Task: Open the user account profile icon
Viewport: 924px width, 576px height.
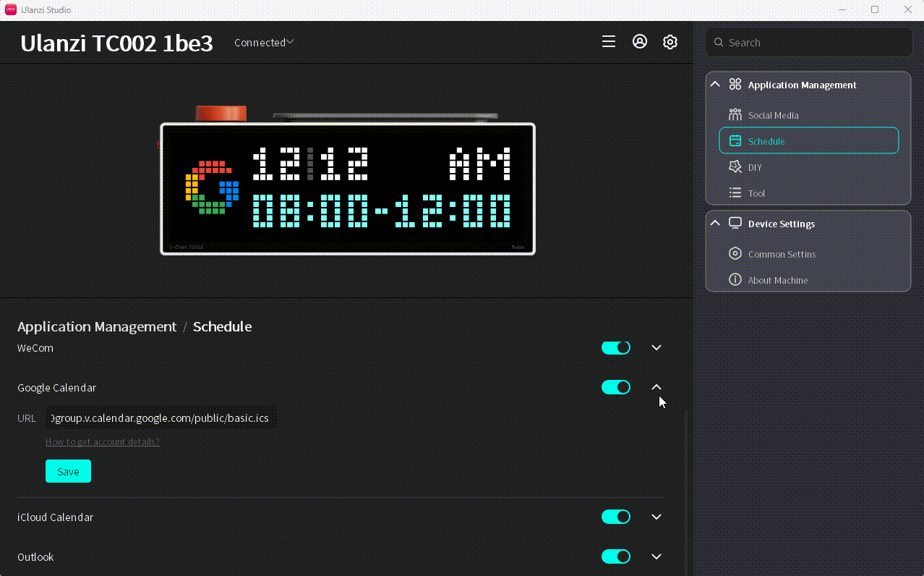Action: pos(640,42)
